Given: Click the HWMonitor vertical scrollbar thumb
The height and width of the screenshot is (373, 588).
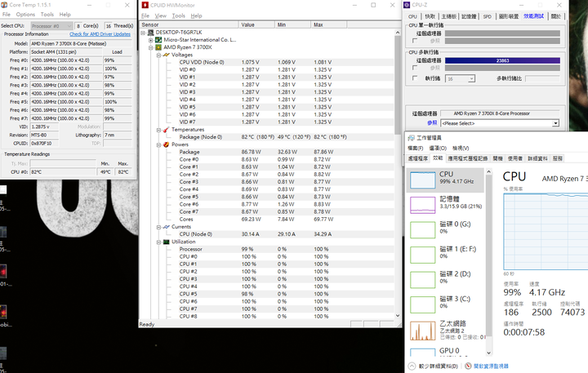Looking at the screenshot, I should 398,85.
